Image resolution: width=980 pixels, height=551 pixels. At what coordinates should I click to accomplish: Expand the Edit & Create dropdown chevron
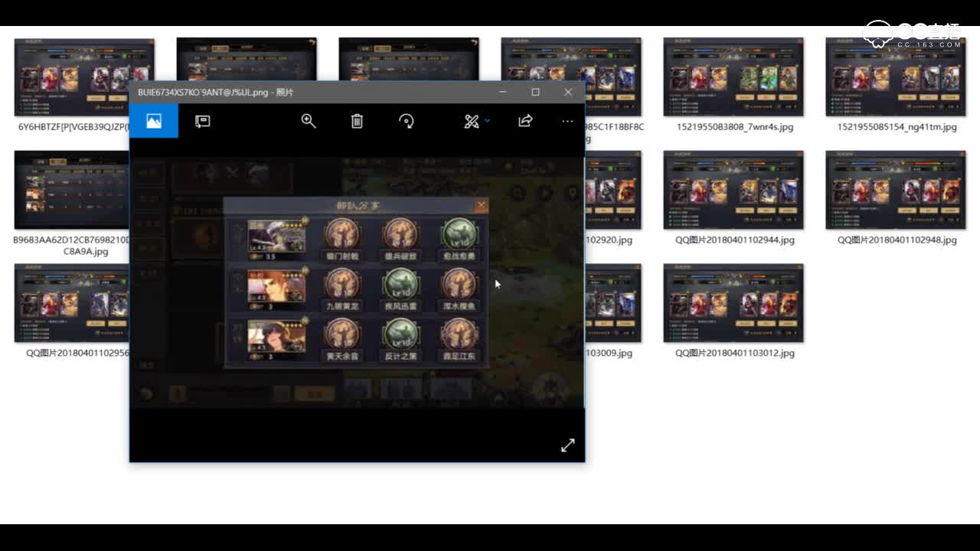pos(487,121)
